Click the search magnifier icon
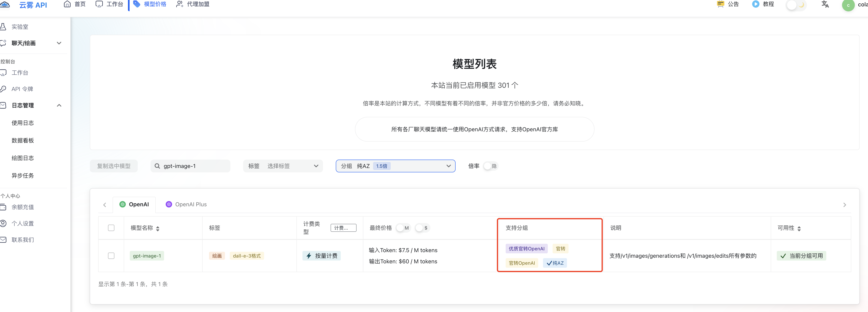This screenshot has height=312, width=868. click(x=157, y=166)
